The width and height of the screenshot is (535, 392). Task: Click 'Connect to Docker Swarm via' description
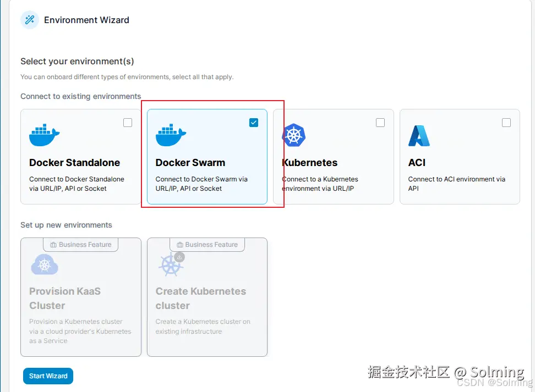(x=201, y=184)
